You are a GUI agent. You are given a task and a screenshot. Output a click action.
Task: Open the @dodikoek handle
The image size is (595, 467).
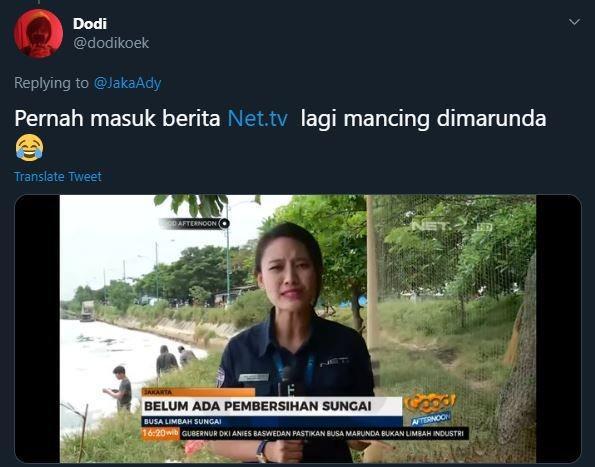tap(111, 43)
